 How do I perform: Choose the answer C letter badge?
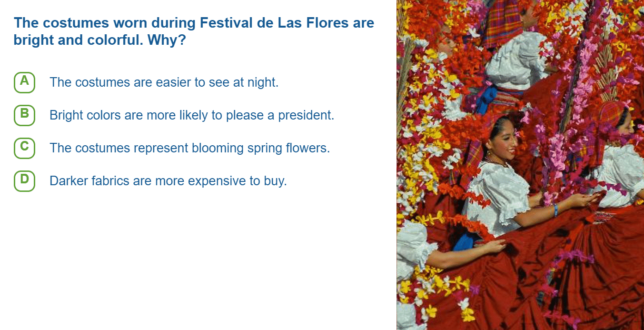tap(24, 148)
